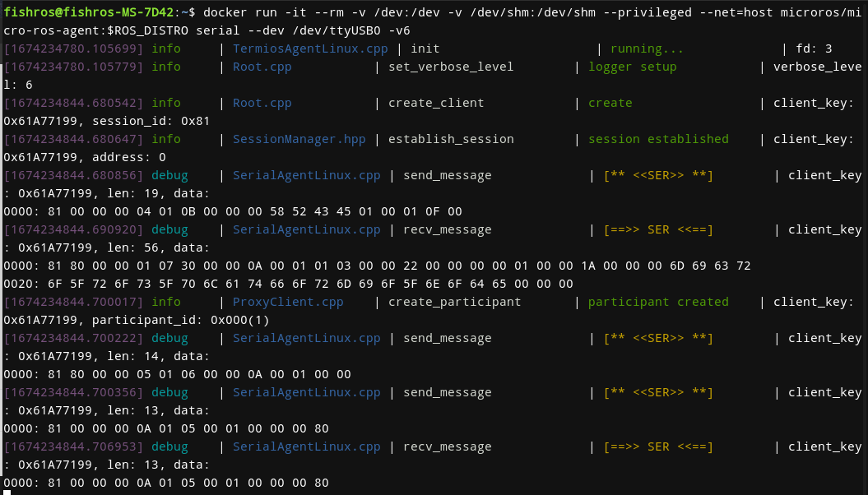The height and width of the screenshot is (495, 868).
Task: Click the 'fd: 3' value
Action: 817,49
